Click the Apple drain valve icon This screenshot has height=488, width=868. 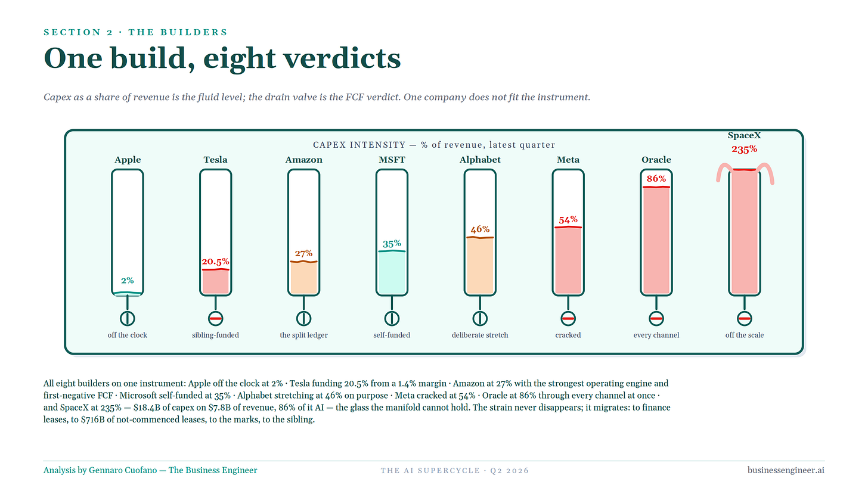pyautogui.click(x=128, y=318)
